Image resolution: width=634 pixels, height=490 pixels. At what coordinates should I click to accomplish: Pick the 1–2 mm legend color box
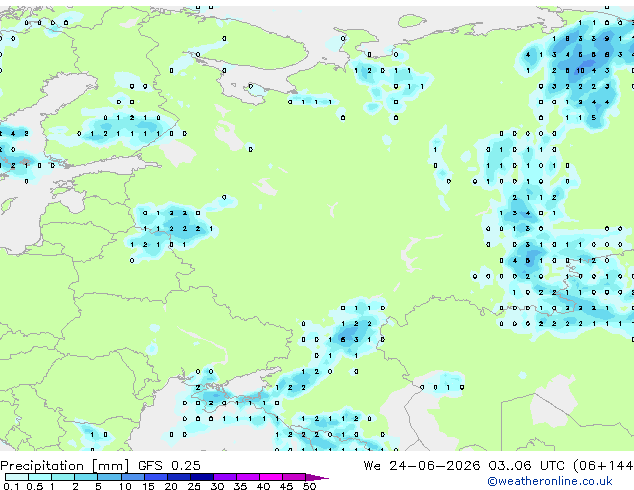click(x=63, y=477)
